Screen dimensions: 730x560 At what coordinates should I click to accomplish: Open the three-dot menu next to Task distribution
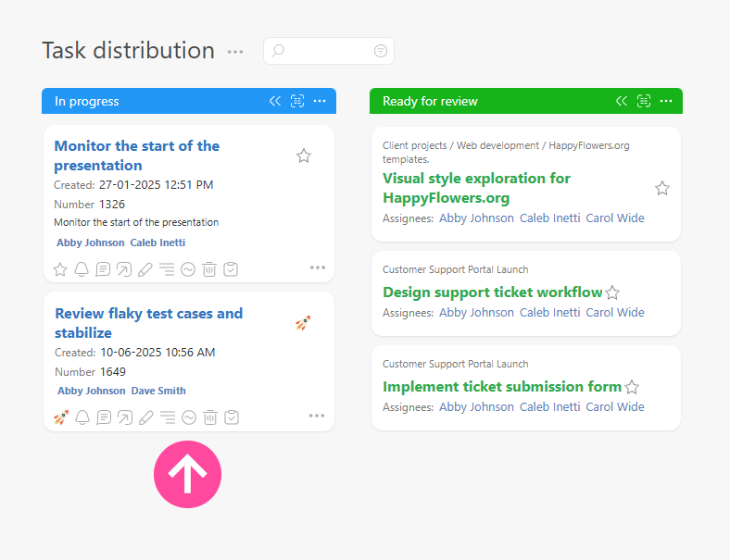pos(235,52)
